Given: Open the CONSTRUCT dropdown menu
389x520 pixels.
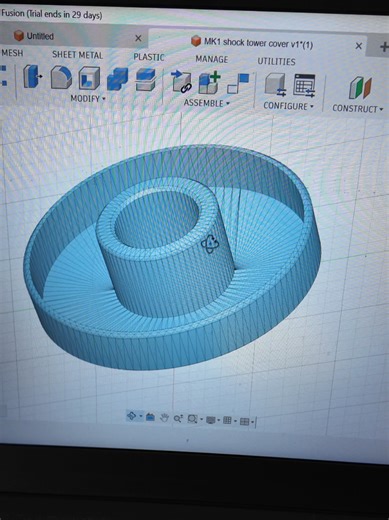Looking at the screenshot, I should tap(358, 109).
